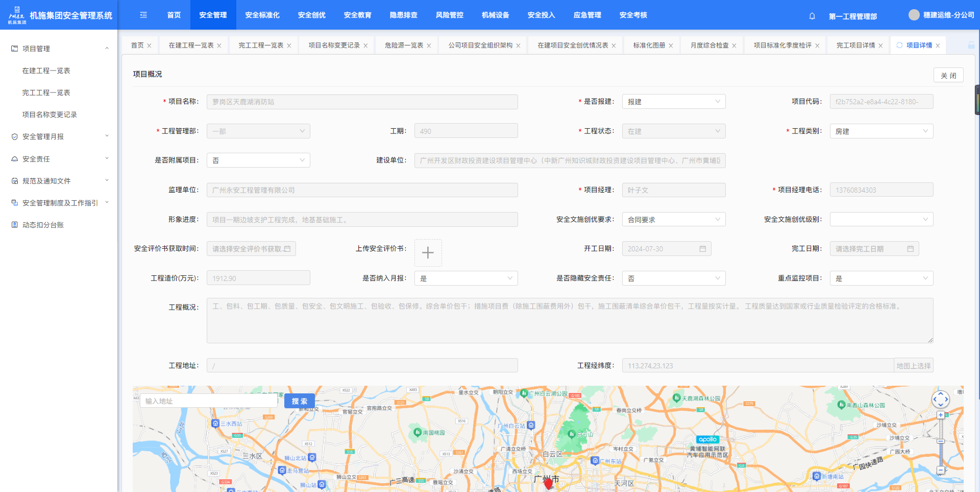Click the user avatar for 穗建运维-分公司

tap(914, 15)
